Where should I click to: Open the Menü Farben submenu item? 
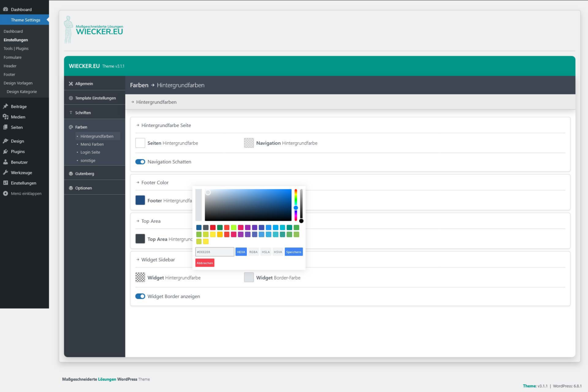[x=92, y=144]
